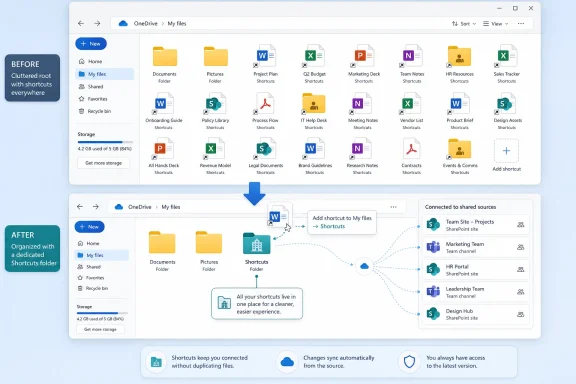Open the View dropdown
The width and height of the screenshot is (576, 384).
[496, 24]
